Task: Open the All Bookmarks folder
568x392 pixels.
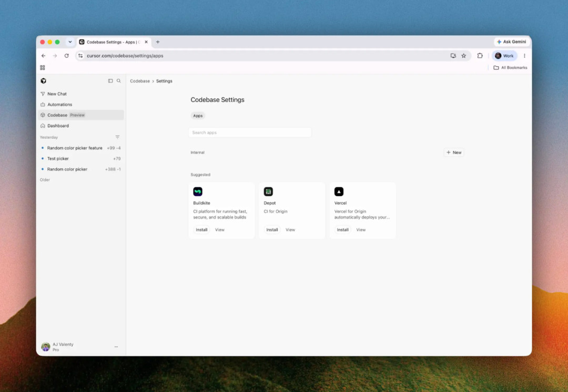Action: click(510, 68)
